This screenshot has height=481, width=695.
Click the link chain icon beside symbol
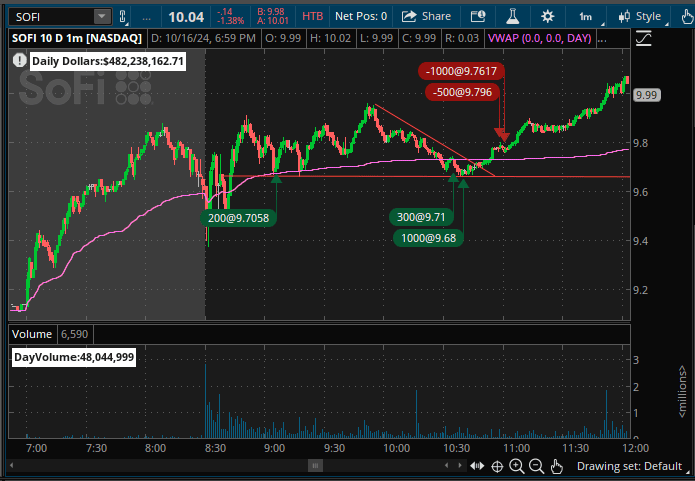point(123,17)
